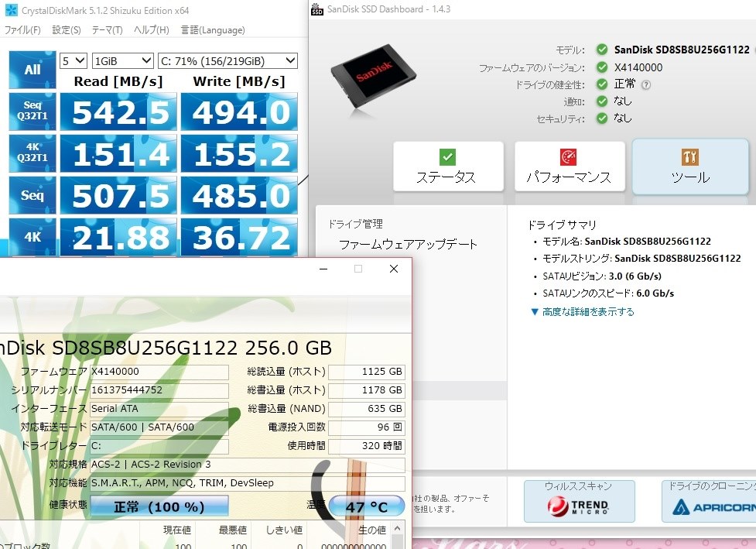Click the SanDisk SSD Dashboard title bar icon
The height and width of the screenshot is (549, 756).
click(316, 9)
